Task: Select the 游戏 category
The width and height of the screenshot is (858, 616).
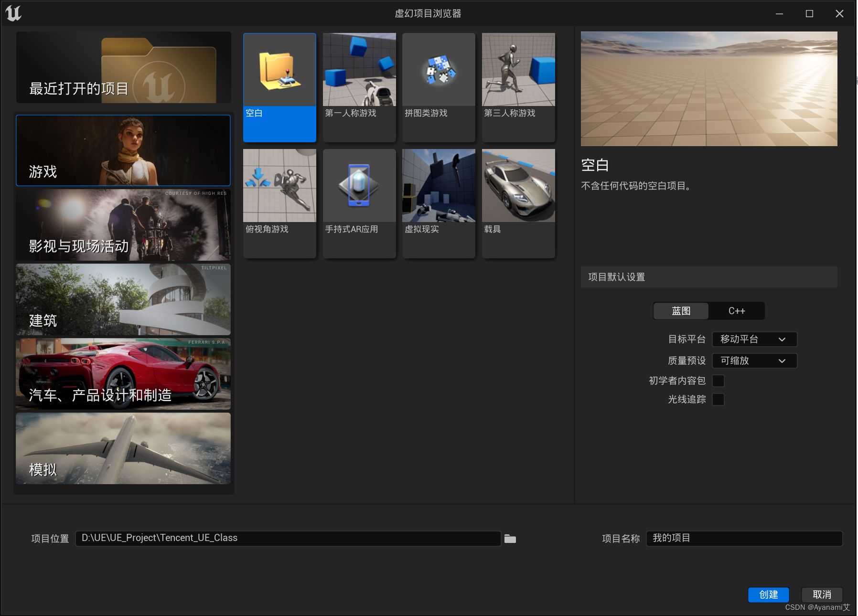Action: [x=123, y=150]
